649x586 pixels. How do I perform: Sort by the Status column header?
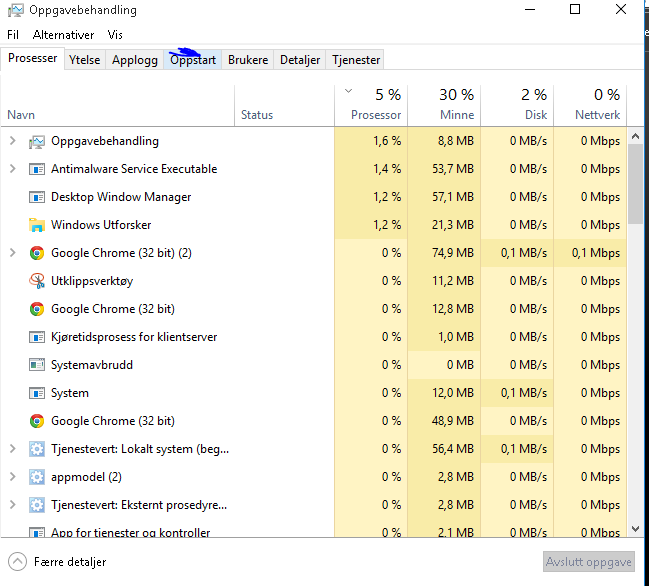click(284, 106)
